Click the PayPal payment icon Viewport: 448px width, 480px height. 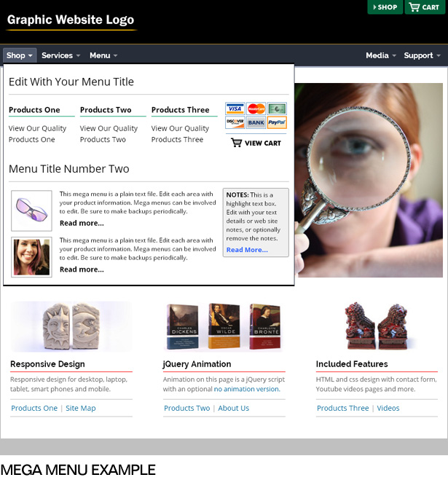pyautogui.click(x=277, y=122)
